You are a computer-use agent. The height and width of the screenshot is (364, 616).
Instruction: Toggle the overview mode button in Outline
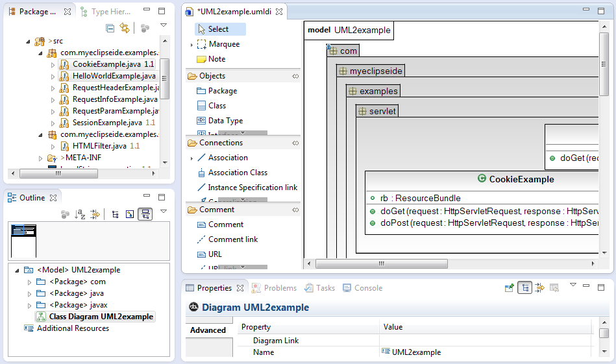[x=145, y=214]
